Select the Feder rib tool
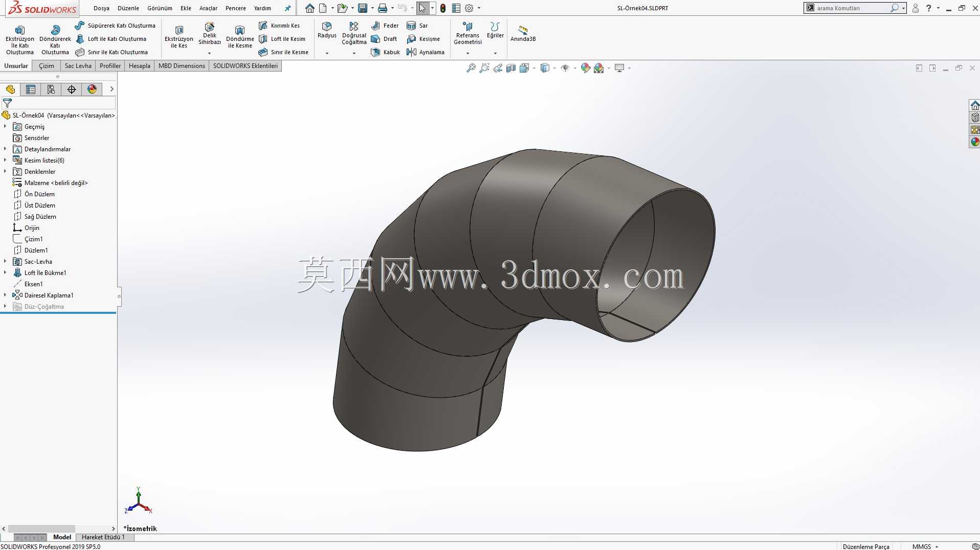Image resolution: width=980 pixels, height=550 pixels. (x=385, y=26)
